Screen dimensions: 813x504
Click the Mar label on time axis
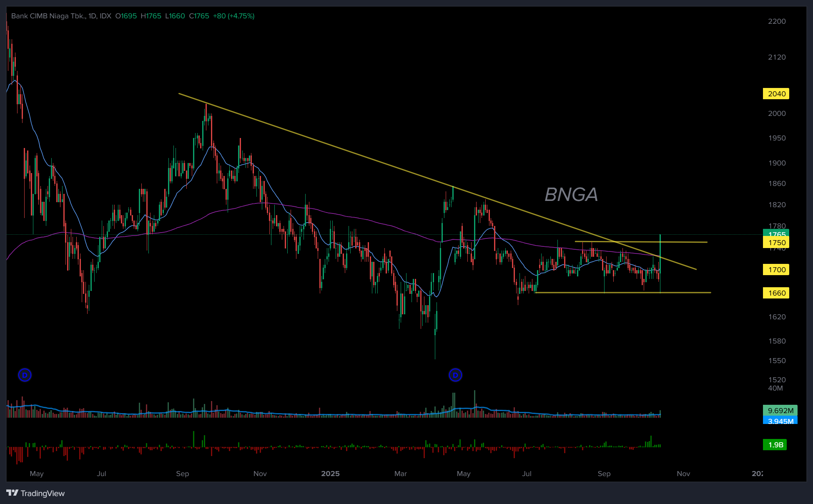tap(400, 474)
